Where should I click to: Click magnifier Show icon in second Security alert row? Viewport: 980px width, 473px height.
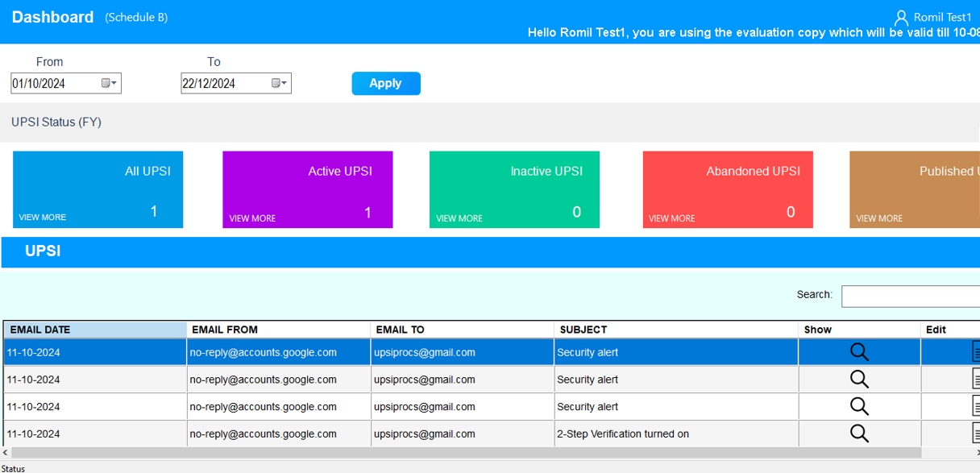click(859, 379)
